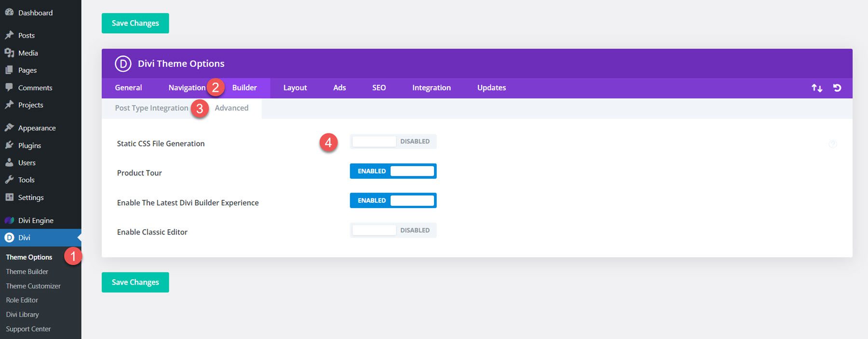Click the Divi D icon in sidebar
This screenshot has width=868, height=339.
pyautogui.click(x=9, y=237)
